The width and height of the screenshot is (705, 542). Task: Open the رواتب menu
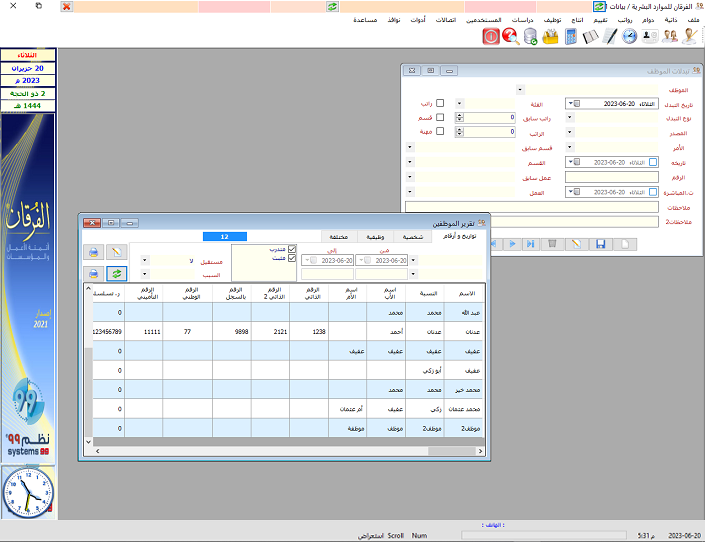click(x=626, y=19)
